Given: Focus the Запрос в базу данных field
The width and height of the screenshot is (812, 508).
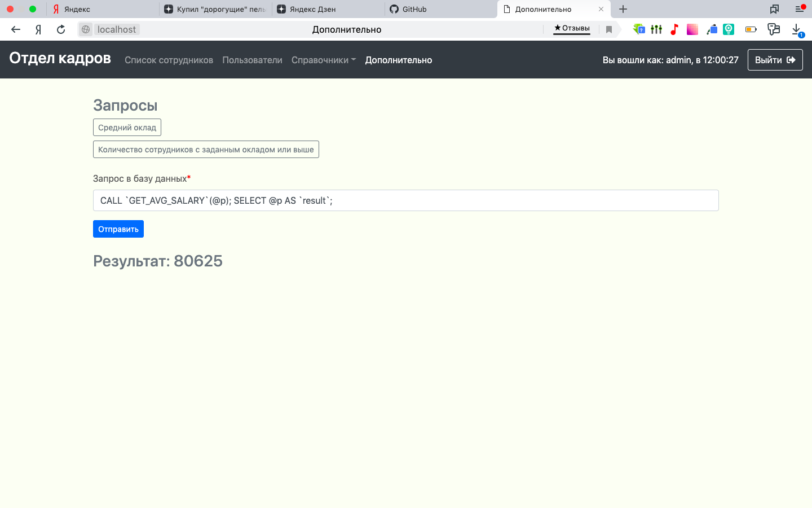Looking at the screenshot, I should tap(405, 200).
